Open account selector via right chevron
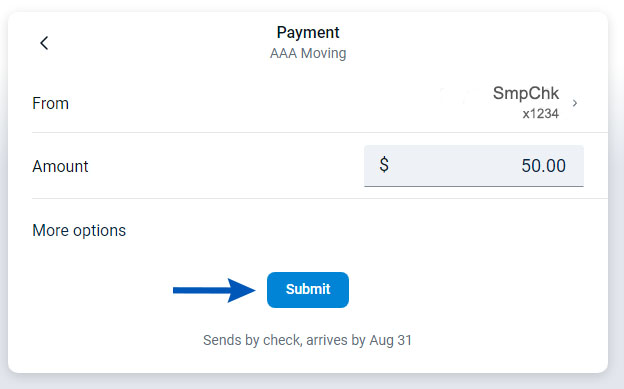Image resolution: width=624 pixels, height=389 pixels. (x=575, y=103)
